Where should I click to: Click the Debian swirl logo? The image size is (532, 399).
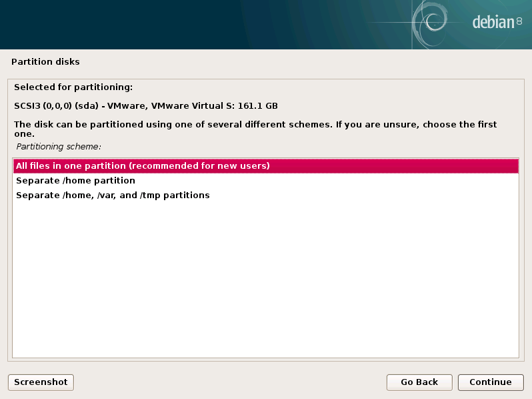429,24
